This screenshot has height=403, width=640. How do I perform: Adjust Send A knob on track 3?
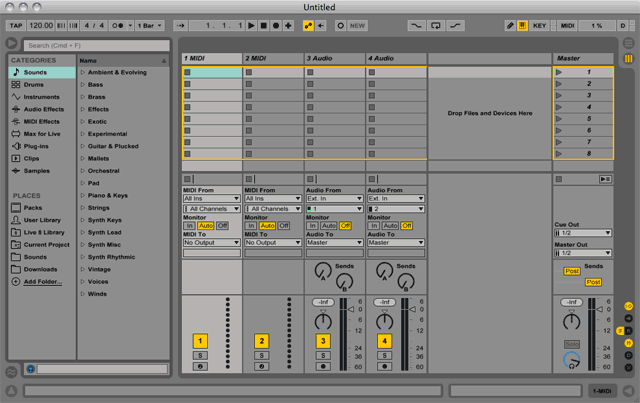[x=323, y=271]
